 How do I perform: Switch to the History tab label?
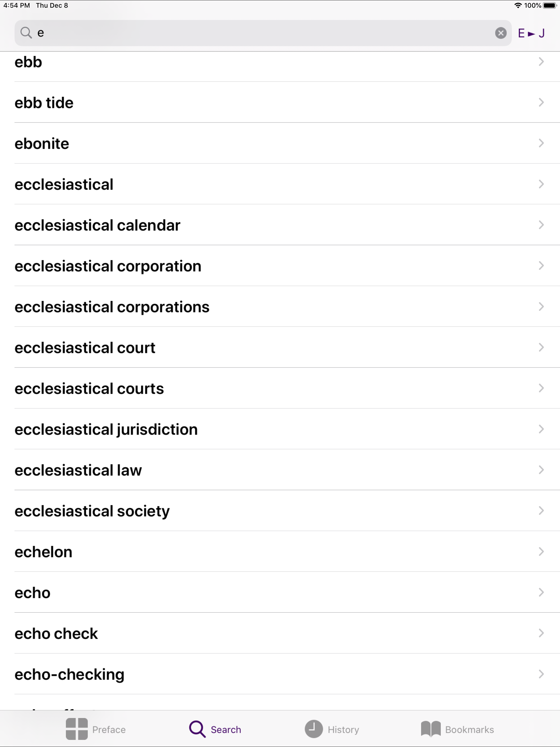(343, 730)
